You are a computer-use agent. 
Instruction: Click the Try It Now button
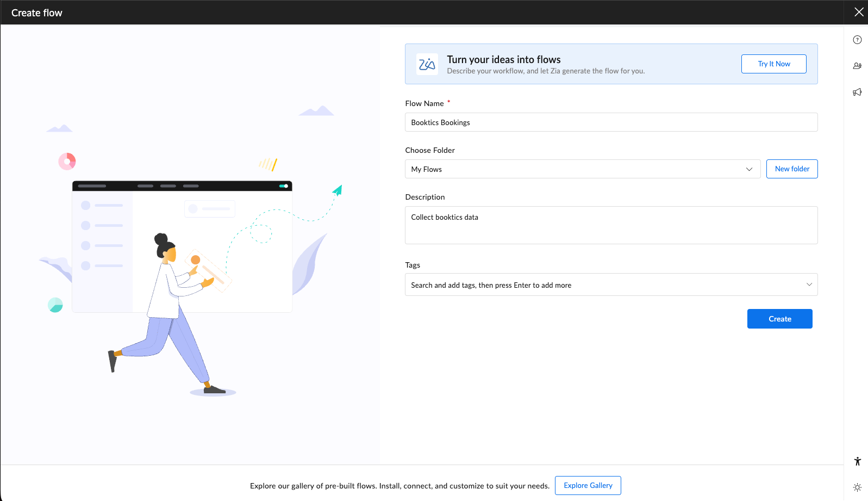pos(773,64)
